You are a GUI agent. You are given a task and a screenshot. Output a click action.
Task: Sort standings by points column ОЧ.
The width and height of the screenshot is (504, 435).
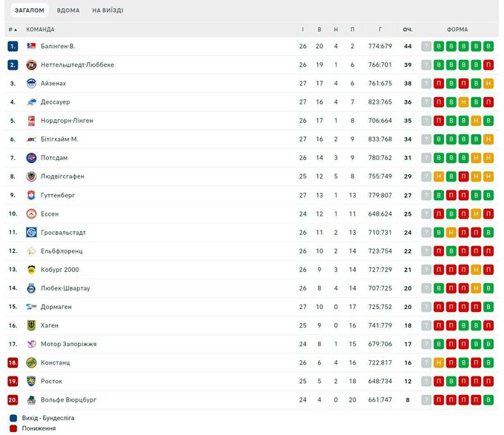point(407,30)
